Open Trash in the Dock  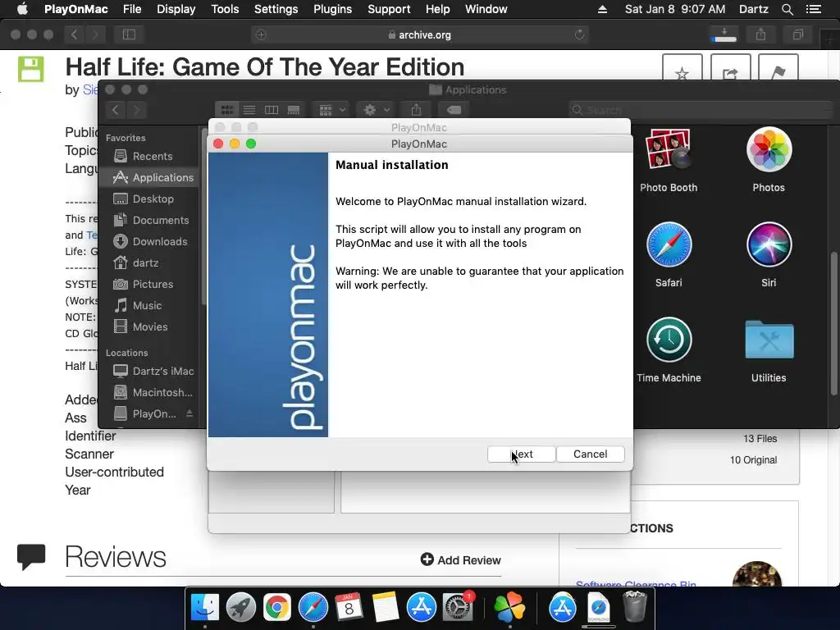pos(635,607)
